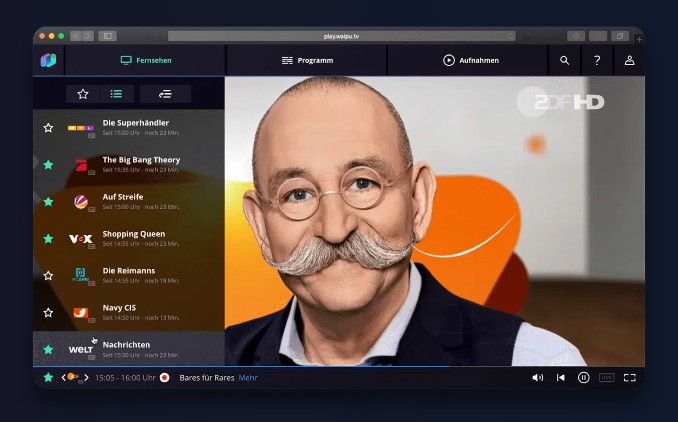Image resolution: width=678 pixels, height=422 pixels.
Task: Click the ZDF logo in bottom bar
Action: point(73,377)
